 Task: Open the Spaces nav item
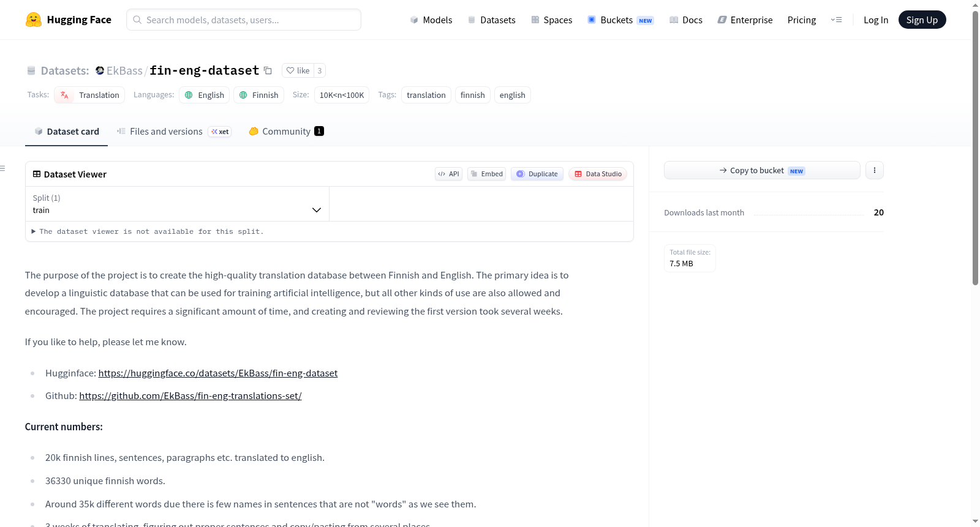pos(552,20)
